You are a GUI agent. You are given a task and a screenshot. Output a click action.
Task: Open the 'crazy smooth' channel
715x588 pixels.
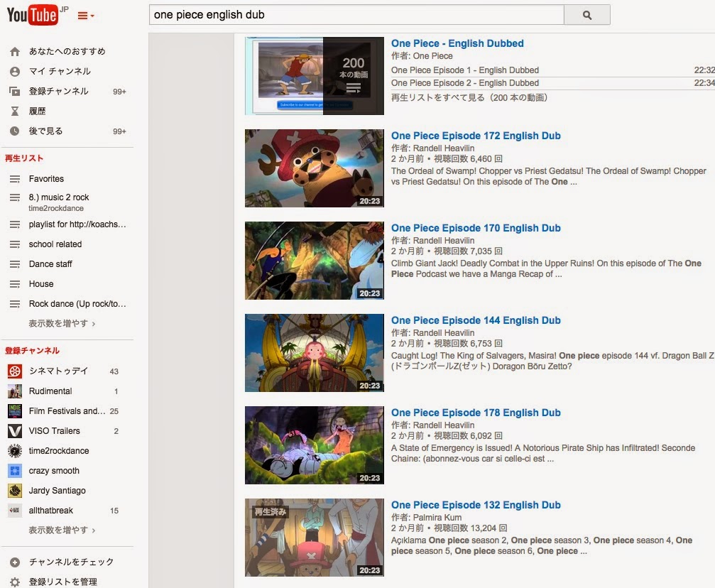pos(54,471)
